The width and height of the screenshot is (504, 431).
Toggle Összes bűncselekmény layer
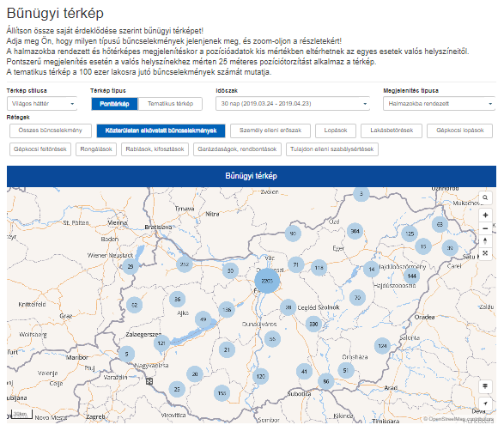click(x=51, y=131)
